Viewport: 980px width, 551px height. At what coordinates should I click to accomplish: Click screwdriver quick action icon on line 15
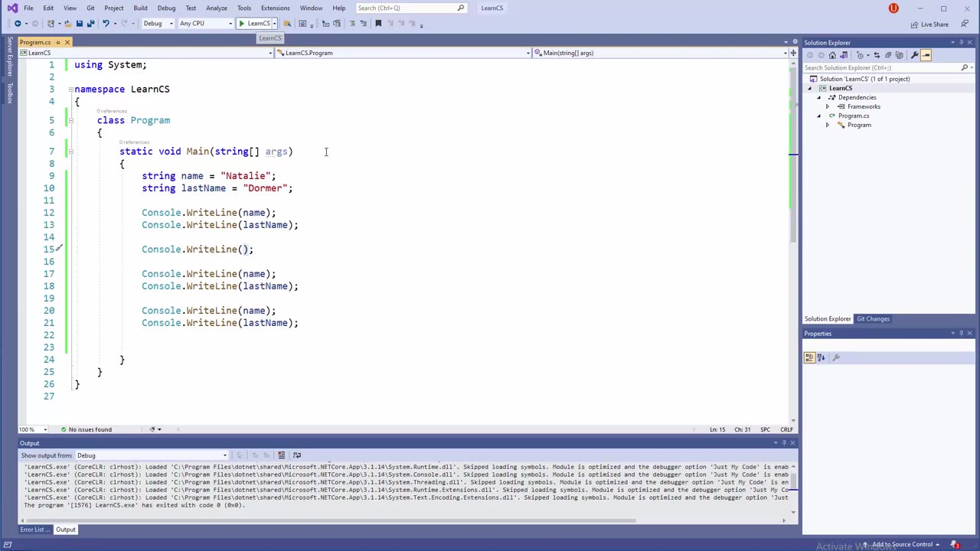click(x=58, y=249)
